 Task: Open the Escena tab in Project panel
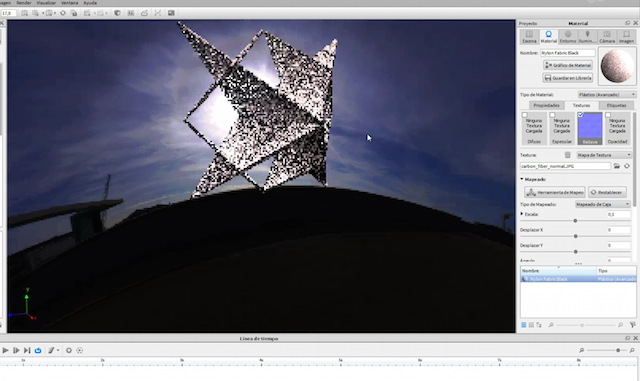click(x=529, y=37)
